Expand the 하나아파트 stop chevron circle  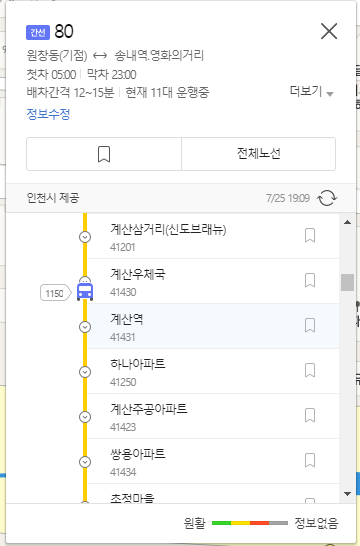pos(85,372)
